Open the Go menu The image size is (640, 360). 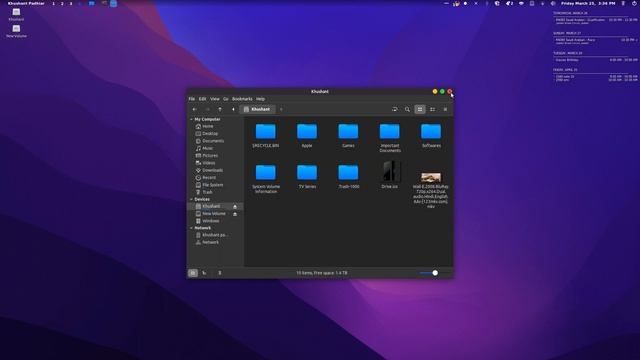coord(226,99)
